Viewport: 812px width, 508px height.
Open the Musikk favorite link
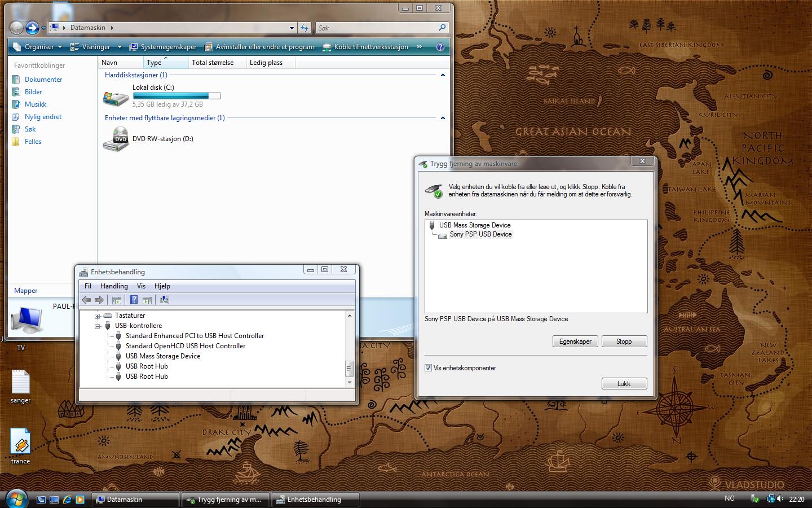(x=36, y=104)
